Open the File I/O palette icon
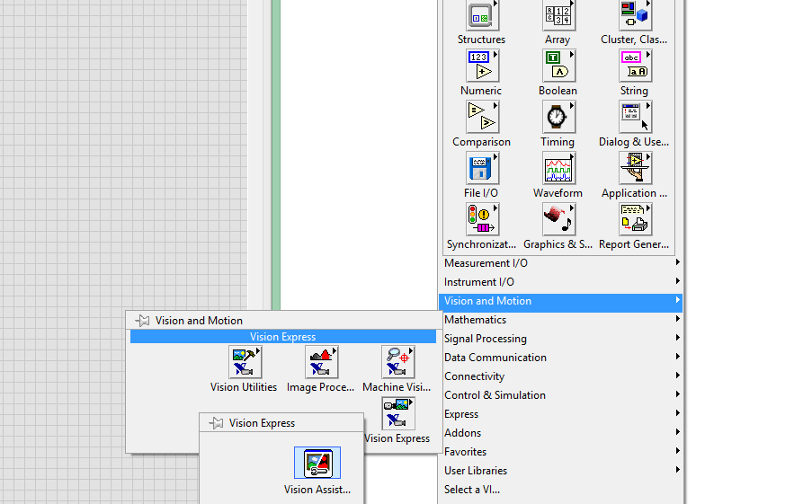812x504 pixels. (x=482, y=168)
